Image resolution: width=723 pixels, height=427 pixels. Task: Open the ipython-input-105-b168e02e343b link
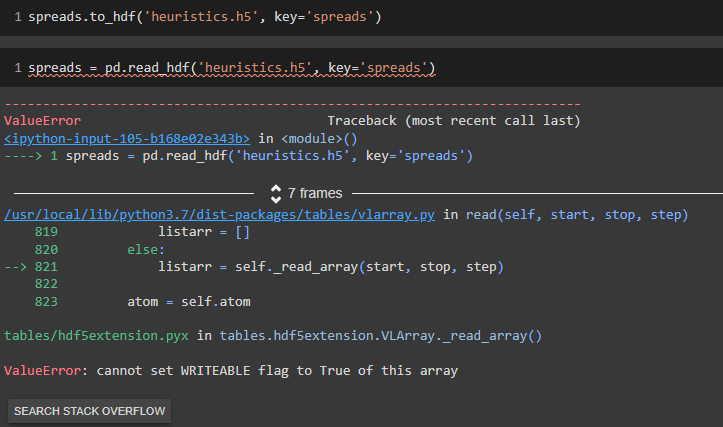(x=126, y=138)
